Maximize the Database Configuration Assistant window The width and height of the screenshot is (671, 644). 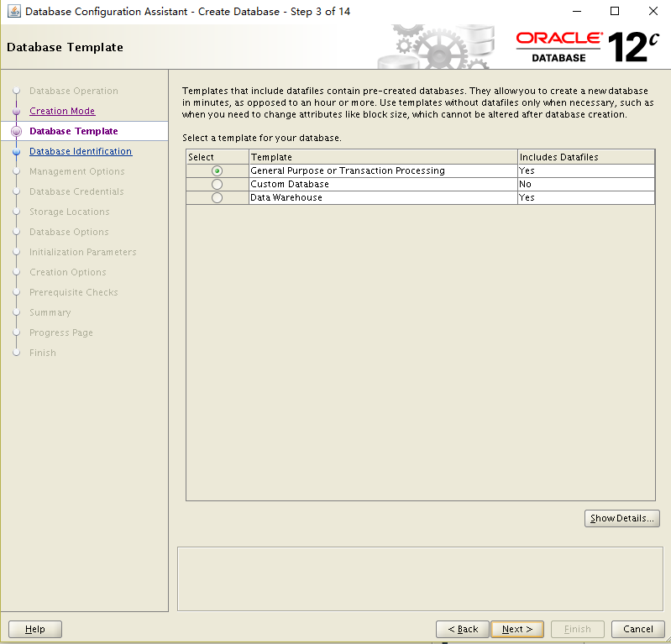615,11
